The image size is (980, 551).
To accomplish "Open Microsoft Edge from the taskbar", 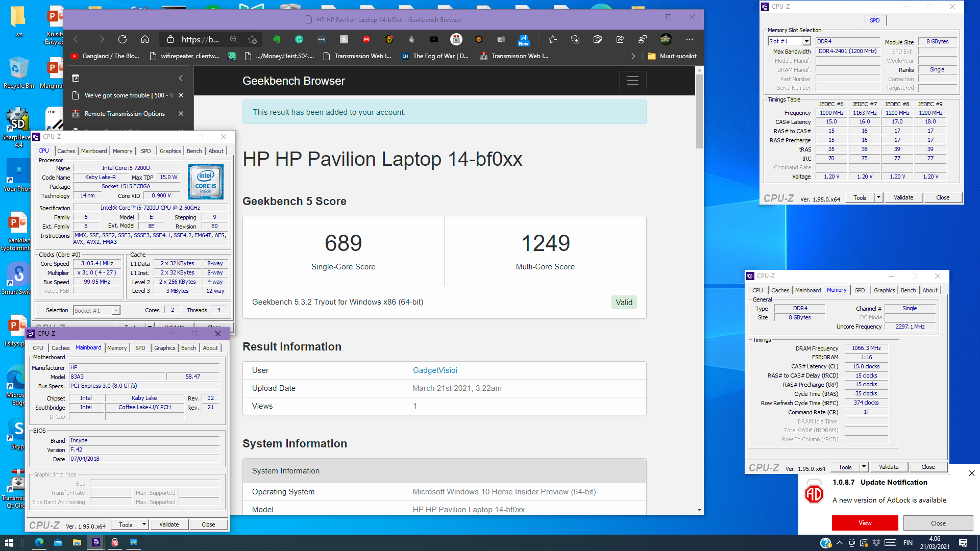I will 39,542.
